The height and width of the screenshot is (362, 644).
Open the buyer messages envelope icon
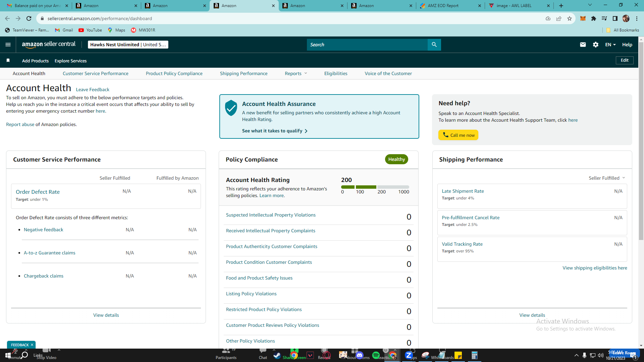coord(583,45)
